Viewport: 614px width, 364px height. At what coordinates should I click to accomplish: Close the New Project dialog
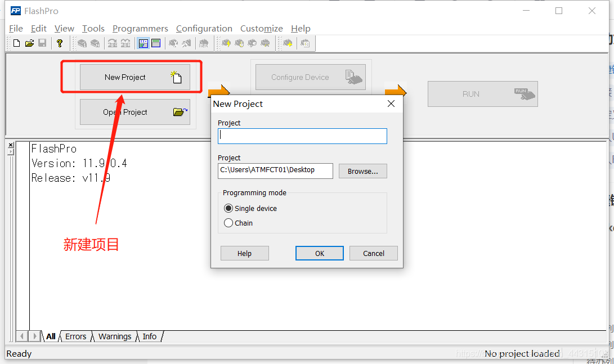click(391, 104)
